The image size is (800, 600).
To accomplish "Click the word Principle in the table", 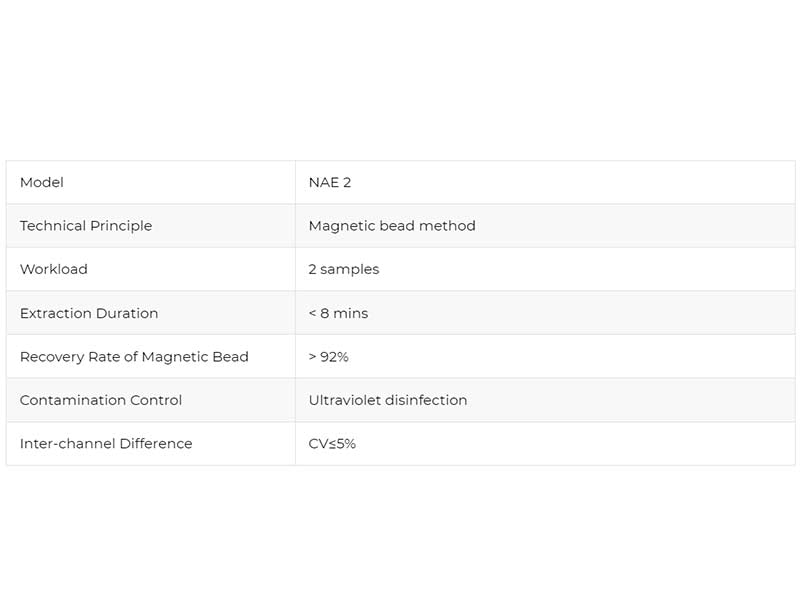I will tap(121, 226).
